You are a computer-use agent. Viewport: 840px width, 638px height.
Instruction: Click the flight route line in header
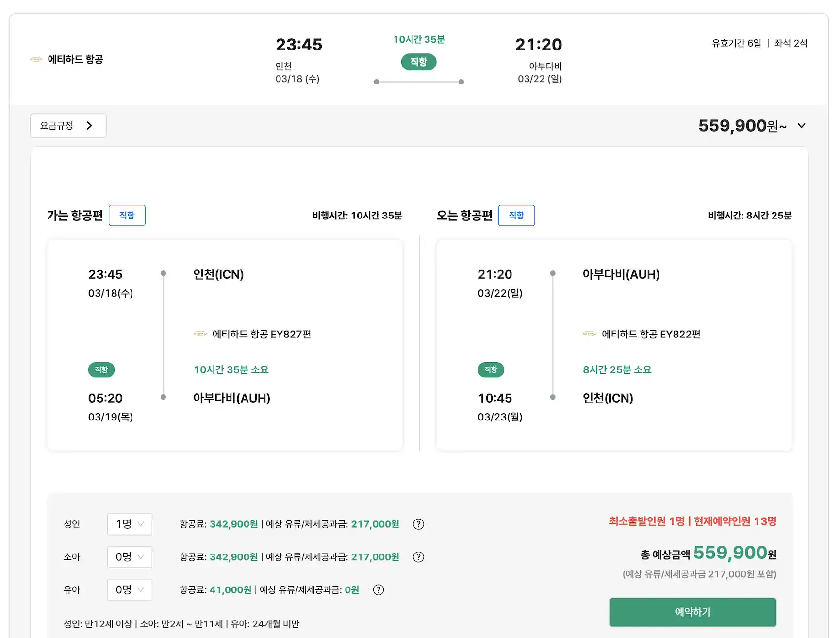pos(418,82)
